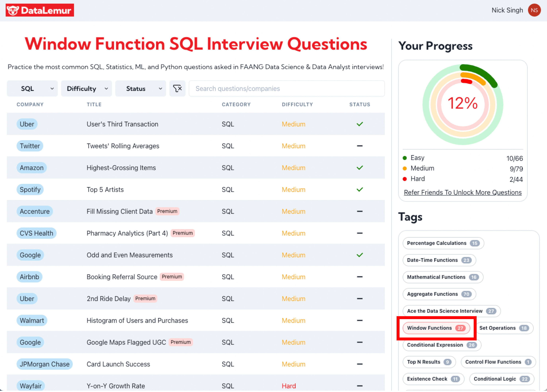
Task: Click the Amazon company tag
Action: [32, 168]
